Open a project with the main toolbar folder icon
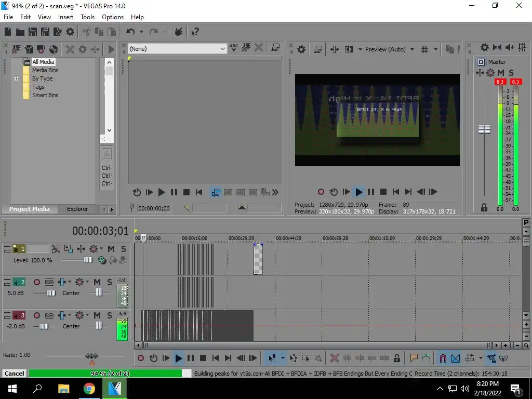Screen dimensions: 532x399 20,32
